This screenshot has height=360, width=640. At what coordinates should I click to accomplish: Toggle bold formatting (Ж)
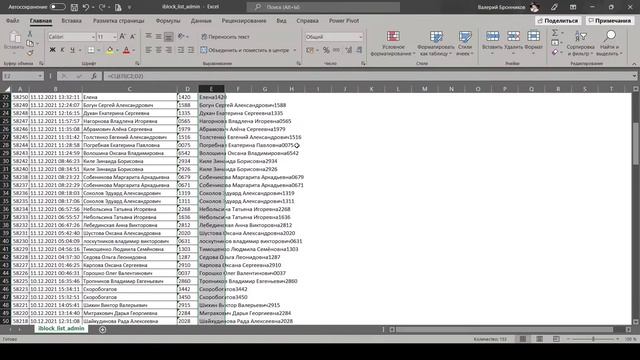[x=52, y=50]
